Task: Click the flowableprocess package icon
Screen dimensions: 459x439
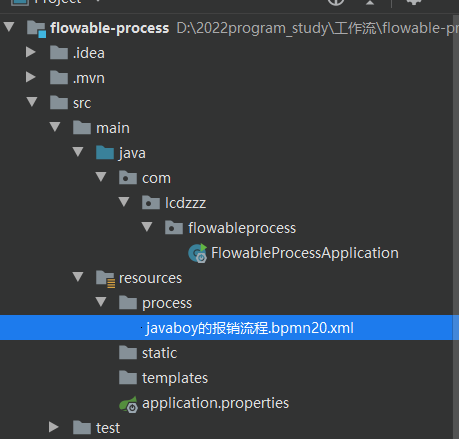Action: [x=174, y=228]
